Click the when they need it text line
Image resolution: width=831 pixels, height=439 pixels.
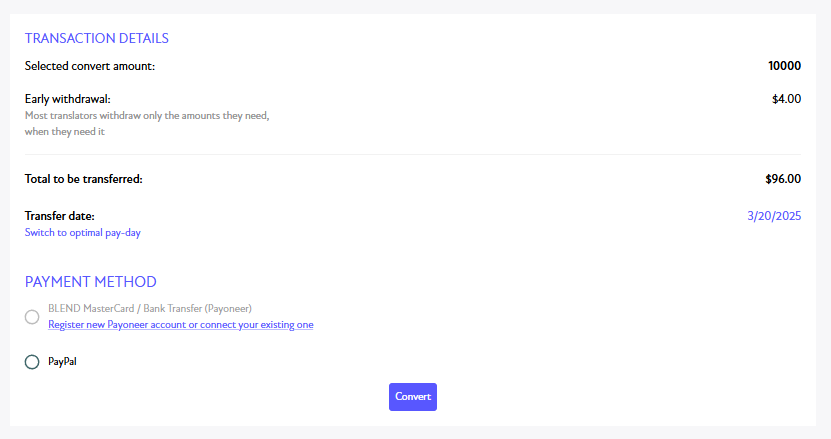tap(65, 131)
